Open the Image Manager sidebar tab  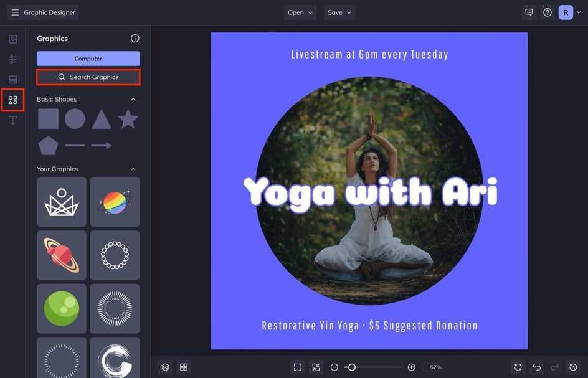(12, 39)
